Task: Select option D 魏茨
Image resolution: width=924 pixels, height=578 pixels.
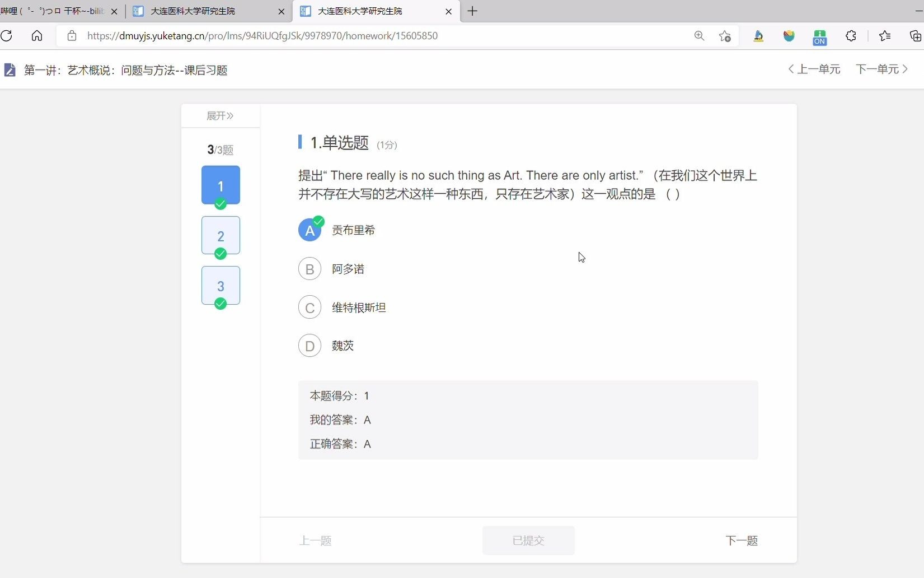Action: pos(326,346)
